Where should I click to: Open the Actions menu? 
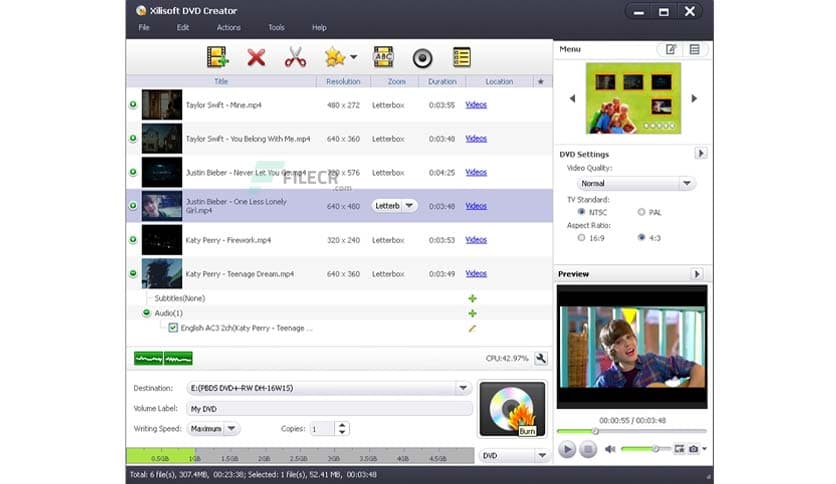pos(229,28)
